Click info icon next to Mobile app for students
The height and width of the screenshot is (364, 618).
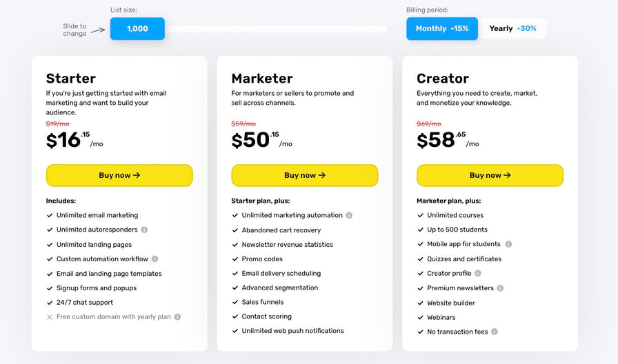[x=508, y=244]
